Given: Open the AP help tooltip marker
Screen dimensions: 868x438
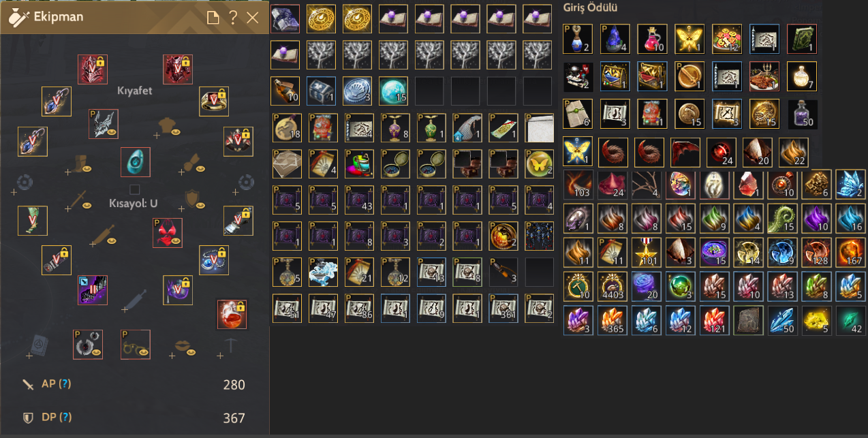Looking at the screenshot, I should click(x=65, y=384).
